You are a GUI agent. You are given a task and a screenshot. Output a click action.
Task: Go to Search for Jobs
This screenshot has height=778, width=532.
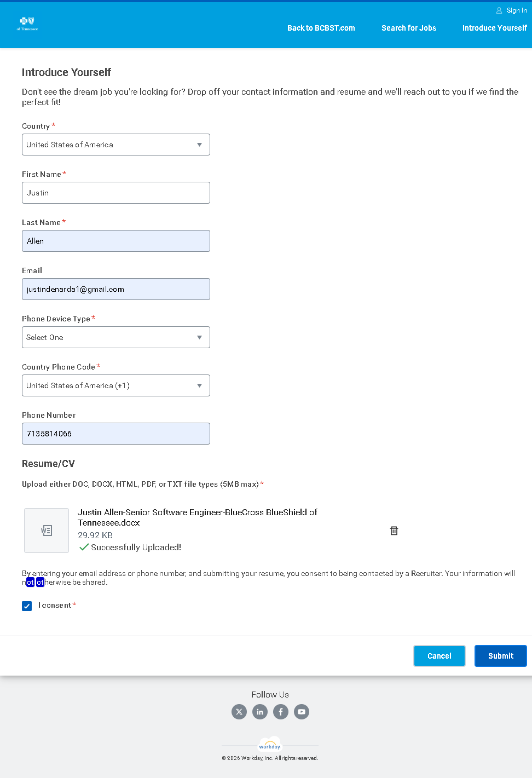click(409, 28)
